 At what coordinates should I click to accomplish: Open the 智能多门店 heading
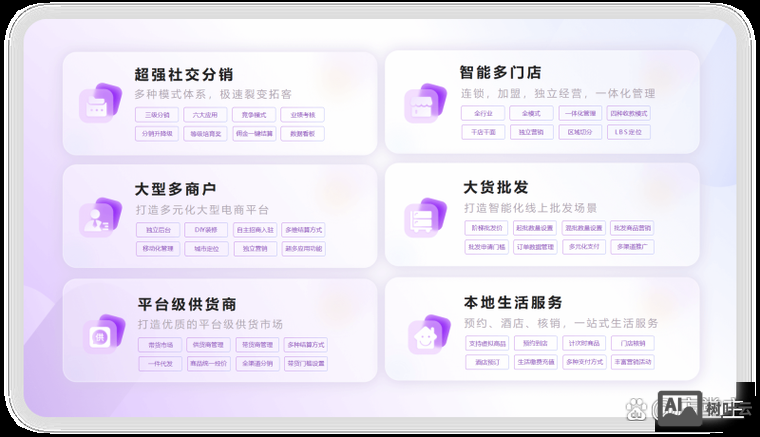point(500,73)
